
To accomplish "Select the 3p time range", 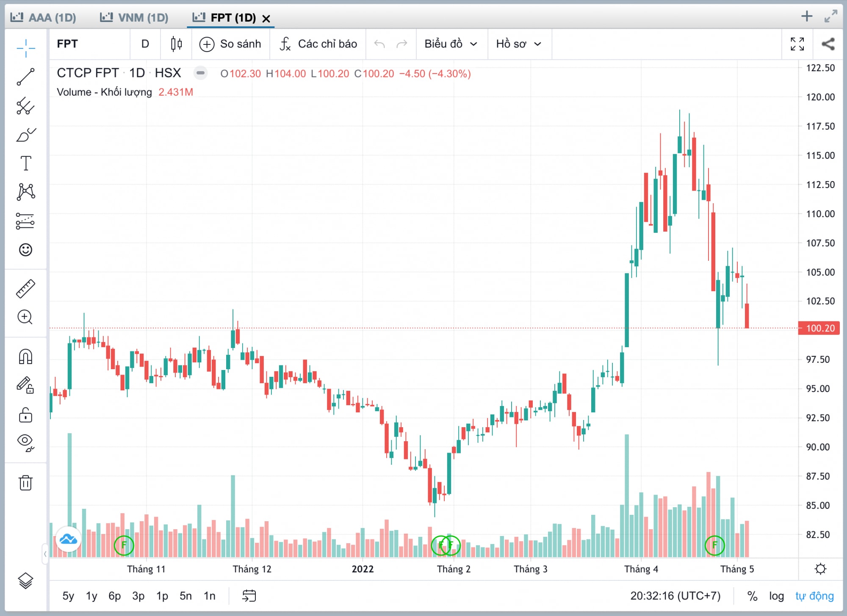I will coord(138,596).
